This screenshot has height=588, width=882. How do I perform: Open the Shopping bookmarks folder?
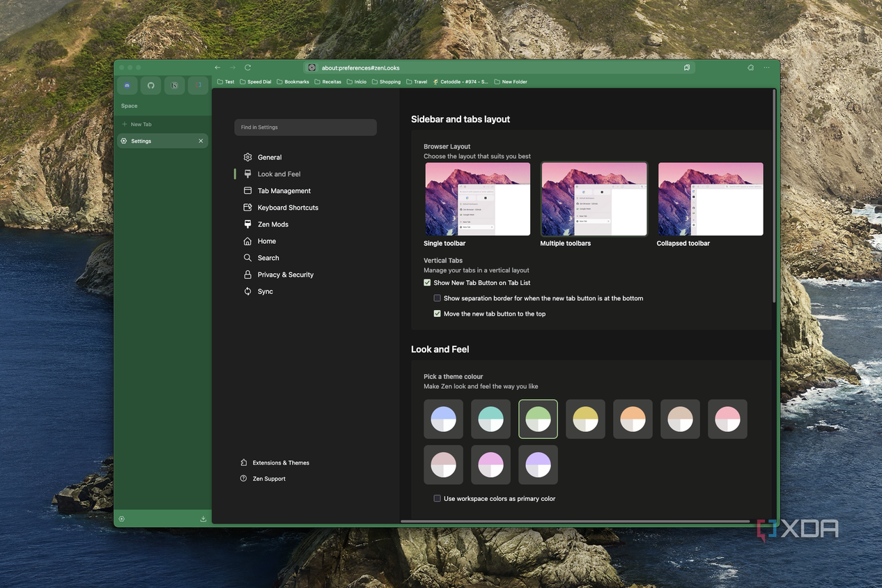click(387, 82)
